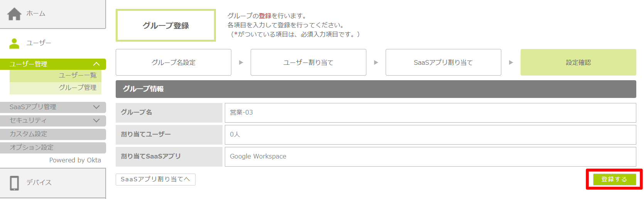The image size is (644, 199).
Task: Expand the SaaSアプリ管理 menu chevron
Action: coord(96,107)
